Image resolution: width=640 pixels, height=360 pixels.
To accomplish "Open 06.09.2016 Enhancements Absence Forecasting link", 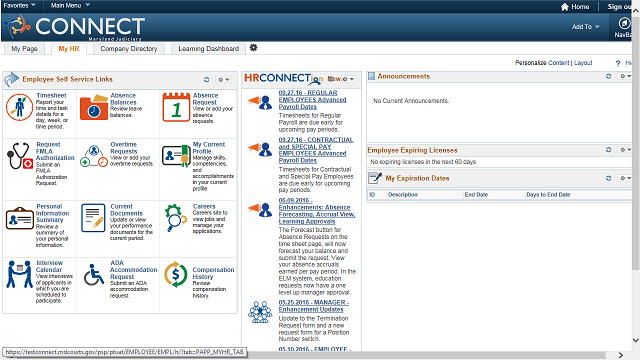I will 317,211.
